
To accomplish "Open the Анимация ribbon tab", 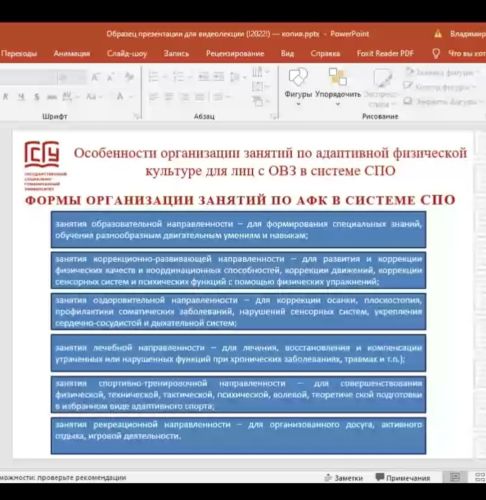I will [x=72, y=53].
